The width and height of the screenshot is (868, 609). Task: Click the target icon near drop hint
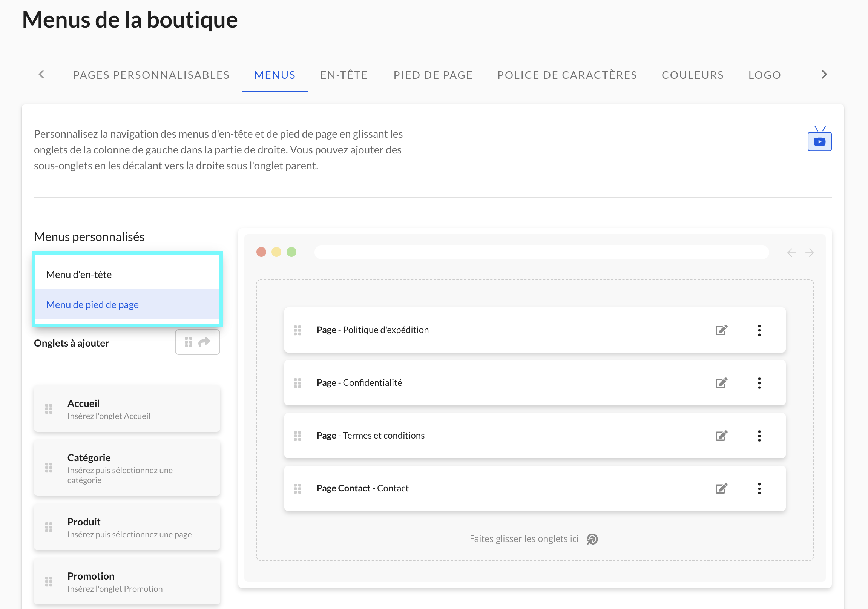592,539
